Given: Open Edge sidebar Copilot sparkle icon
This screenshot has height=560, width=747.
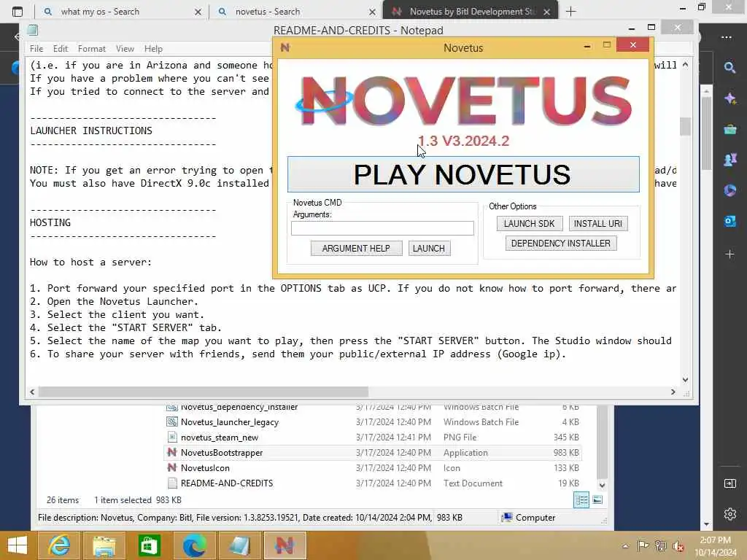Looking at the screenshot, I should (x=729, y=98).
